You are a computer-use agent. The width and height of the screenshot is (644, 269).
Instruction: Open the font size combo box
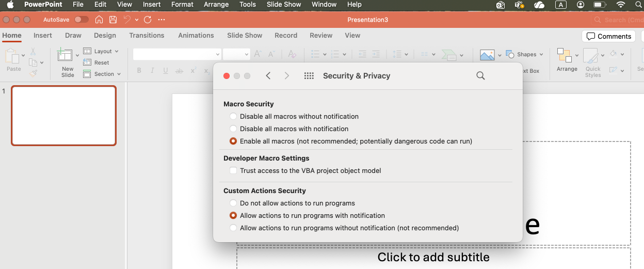(x=236, y=54)
